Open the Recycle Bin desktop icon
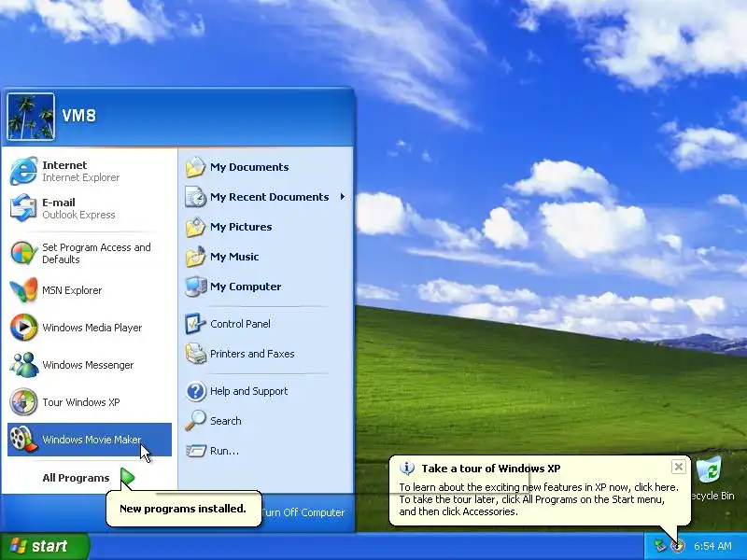Viewport: 747px width, 560px height. [x=709, y=470]
